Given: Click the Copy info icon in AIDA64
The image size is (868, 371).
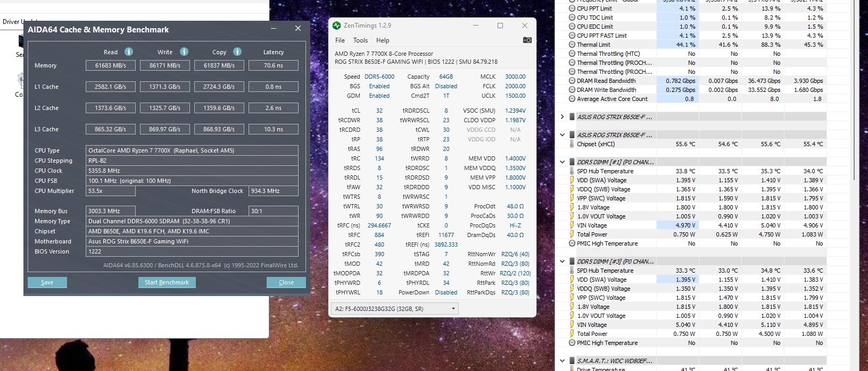Looking at the screenshot, I should [237, 52].
